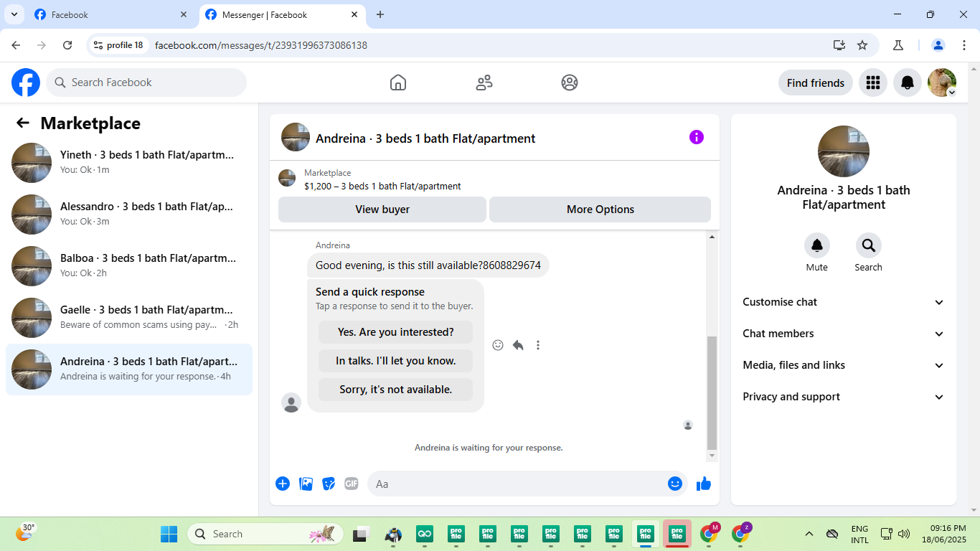
Task: Open the Friends icon in top navigation
Action: [484, 83]
